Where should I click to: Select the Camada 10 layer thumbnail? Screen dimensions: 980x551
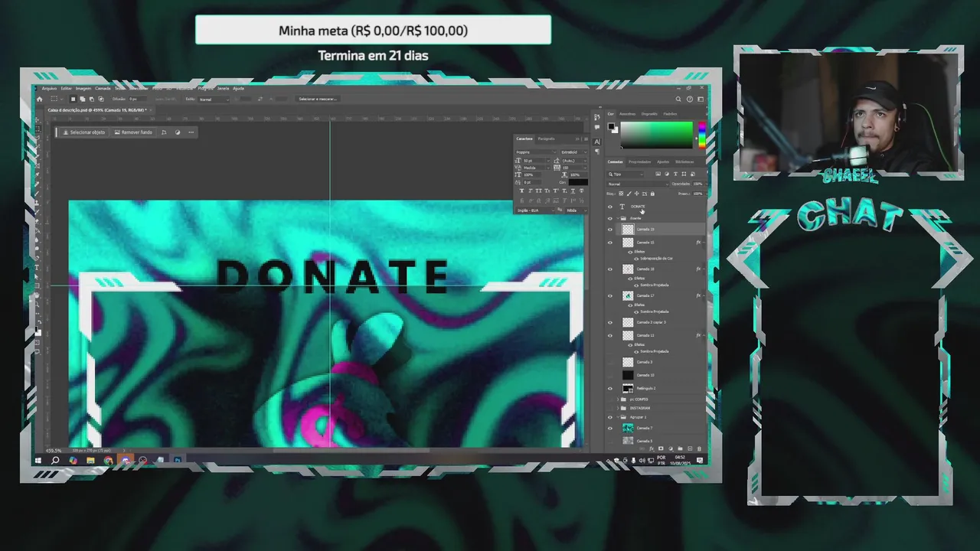(628, 375)
